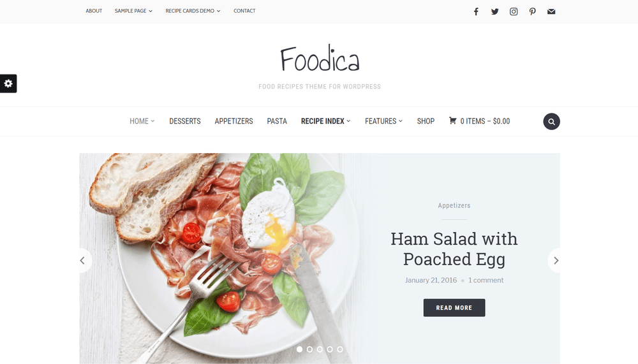
Task: Open the Desserts menu item
Action: coord(185,121)
